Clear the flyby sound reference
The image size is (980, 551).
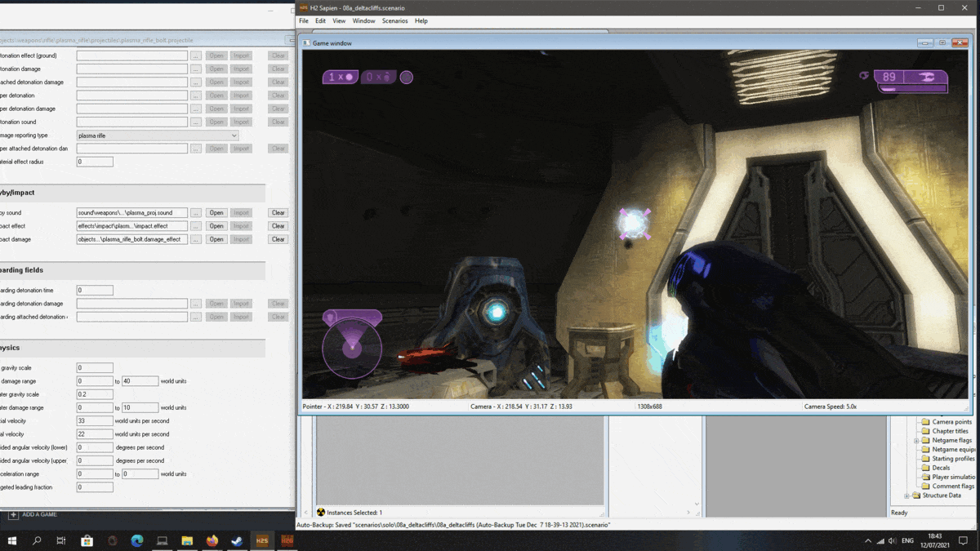point(278,213)
